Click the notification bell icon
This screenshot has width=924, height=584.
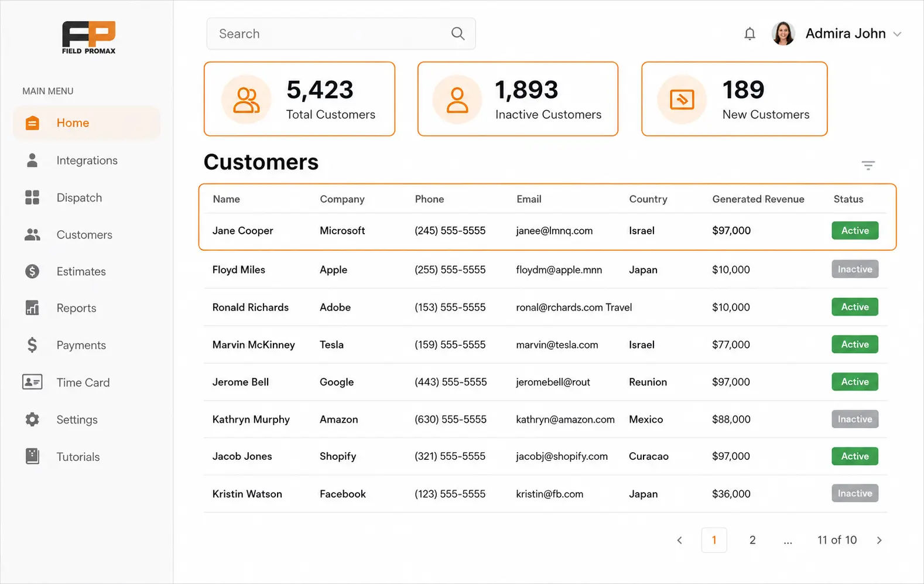click(750, 34)
